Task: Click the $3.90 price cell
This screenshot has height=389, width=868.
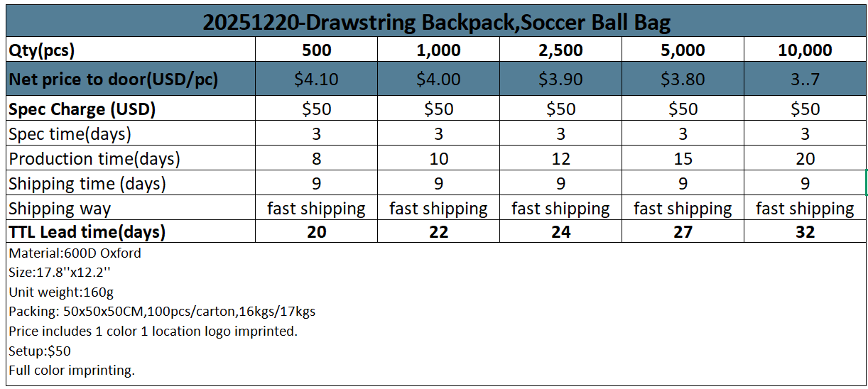Action: pyautogui.click(x=560, y=80)
